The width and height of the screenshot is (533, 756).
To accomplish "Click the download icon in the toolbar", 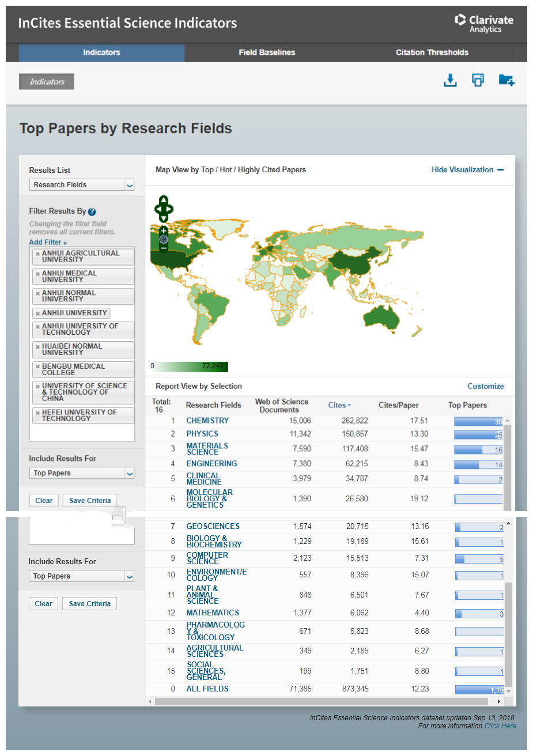I will (x=450, y=80).
